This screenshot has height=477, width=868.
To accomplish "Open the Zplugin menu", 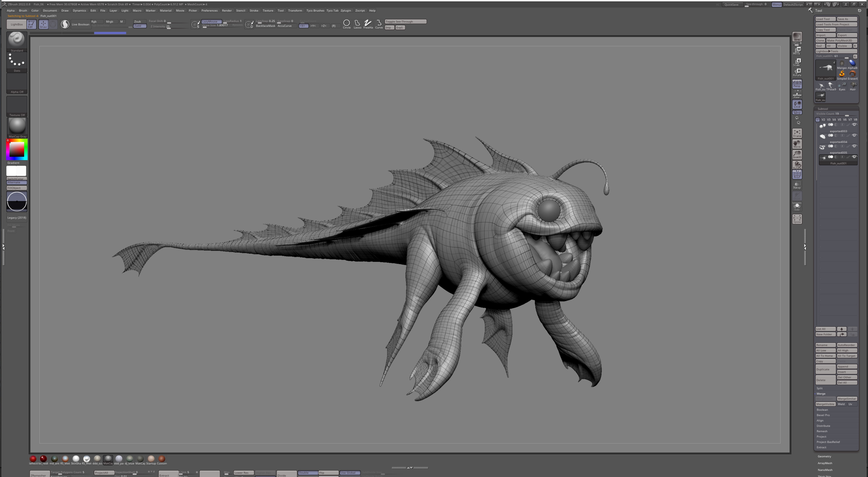I will (346, 10).
